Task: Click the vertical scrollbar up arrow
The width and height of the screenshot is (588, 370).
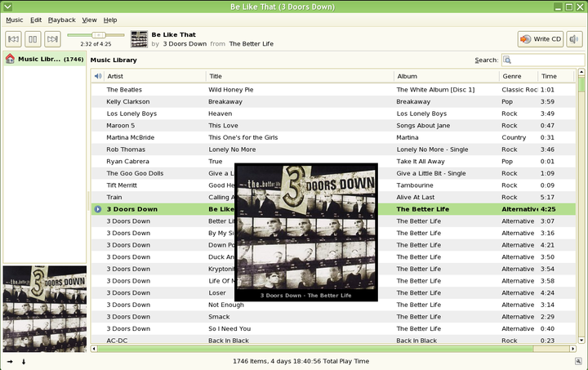Action: pyautogui.click(x=581, y=72)
